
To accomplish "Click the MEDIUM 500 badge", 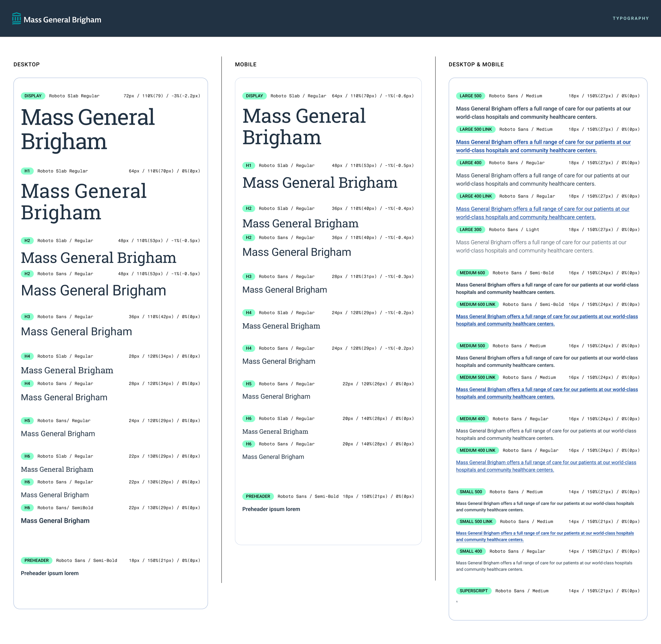I will 472,346.
